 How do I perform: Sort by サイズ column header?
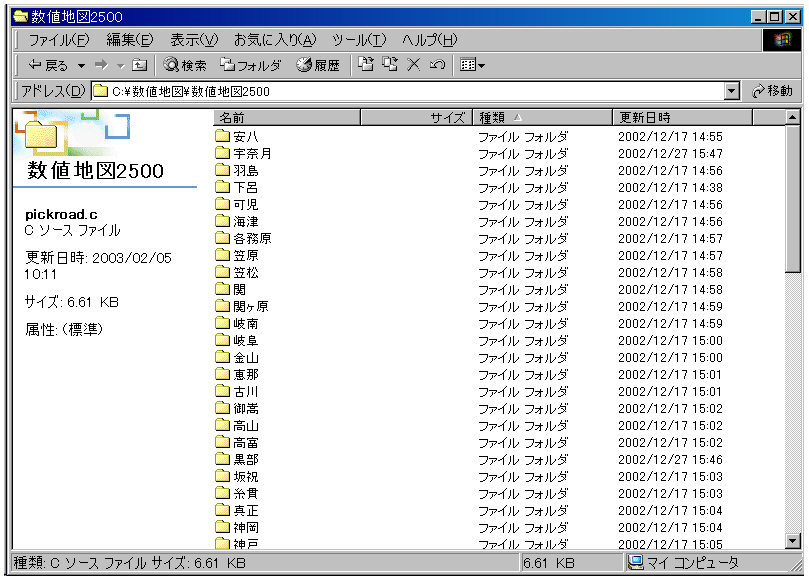coord(416,118)
